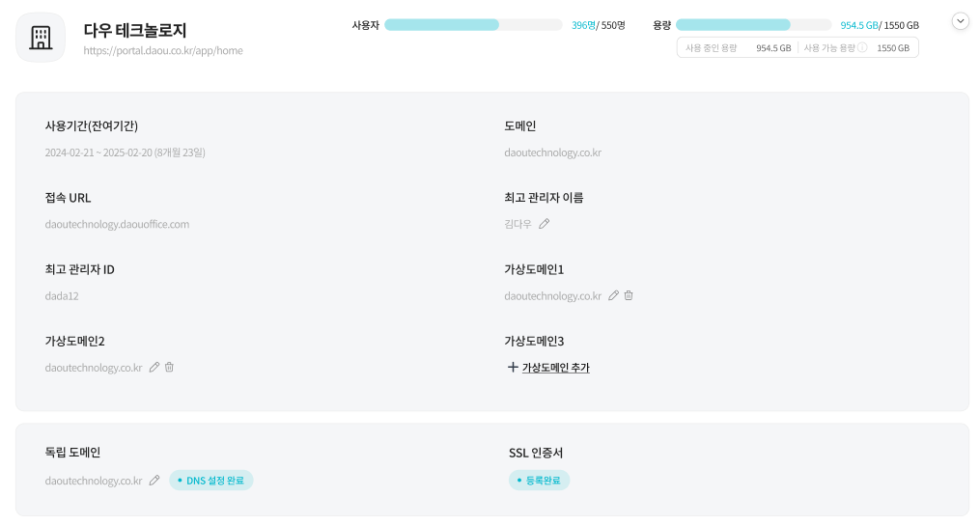Delete 가상도메인2 using trash icon

(x=170, y=368)
